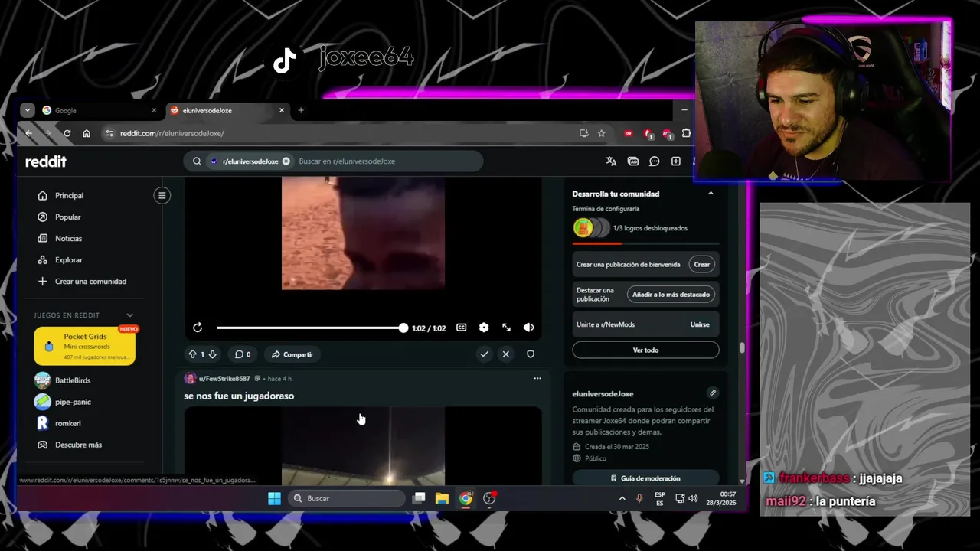Collapse the Juegos en Reddit section

point(129,315)
